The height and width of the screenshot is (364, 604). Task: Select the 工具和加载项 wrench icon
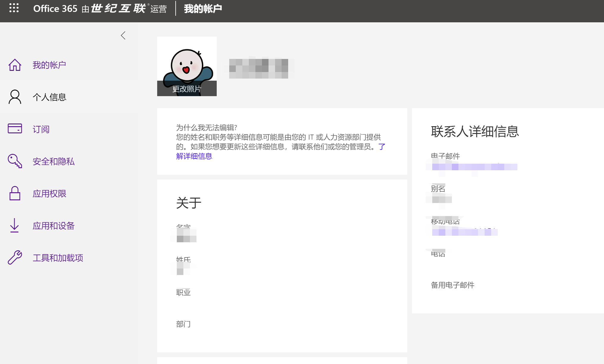click(x=14, y=258)
